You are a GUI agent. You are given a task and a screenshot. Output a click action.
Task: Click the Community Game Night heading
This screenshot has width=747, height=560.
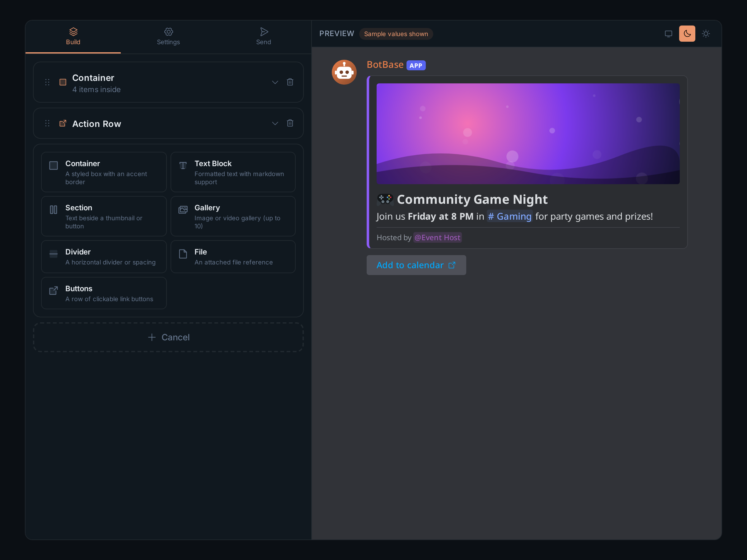pyautogui.click(x=472, y=199)
